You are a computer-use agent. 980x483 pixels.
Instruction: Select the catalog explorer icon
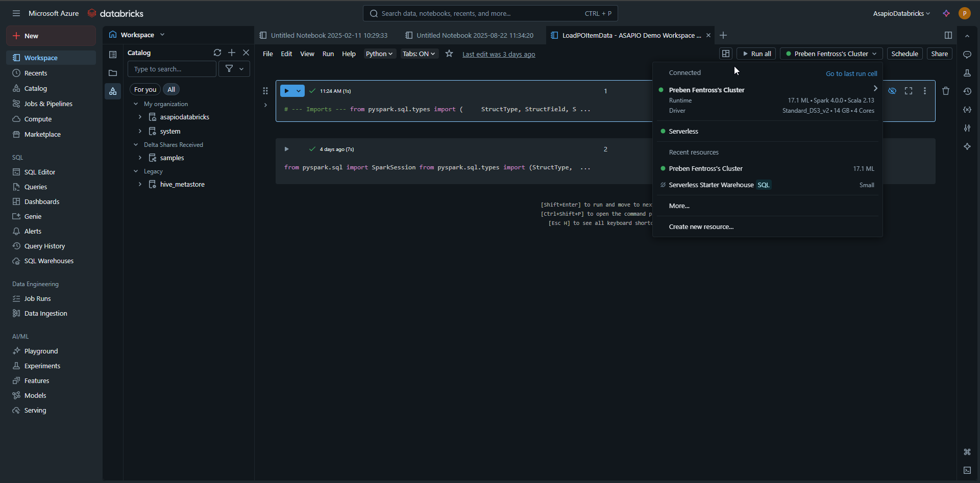tap(113, 91)
